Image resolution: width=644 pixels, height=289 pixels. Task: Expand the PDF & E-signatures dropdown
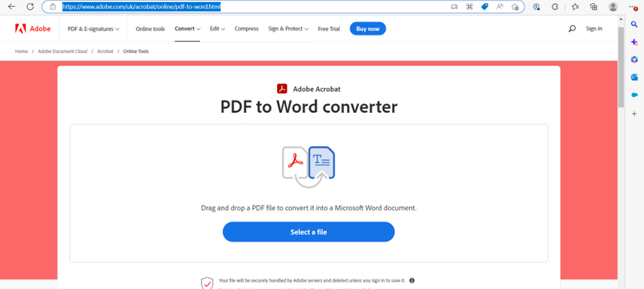click(x=93, y=29)
